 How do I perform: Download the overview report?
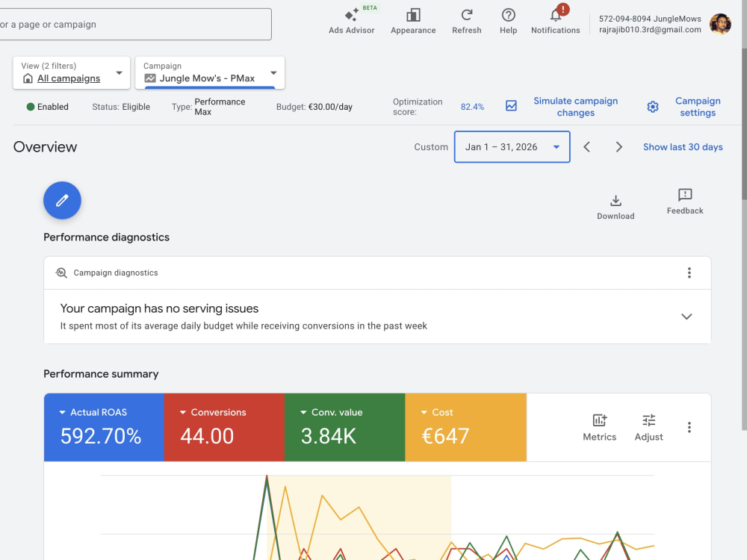[x=616, y=207]
